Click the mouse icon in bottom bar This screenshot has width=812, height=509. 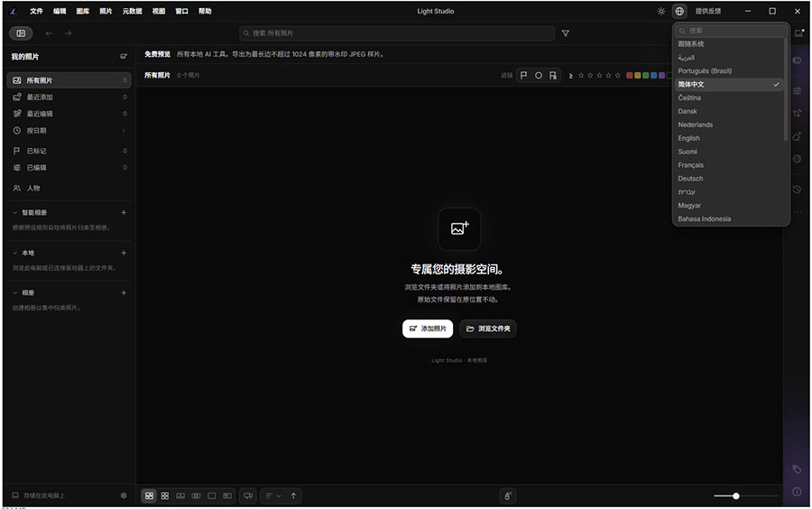click(x=508, y=496)
